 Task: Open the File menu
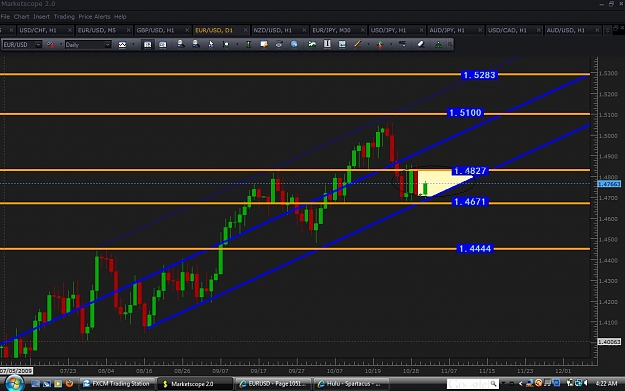coord(5,17)
